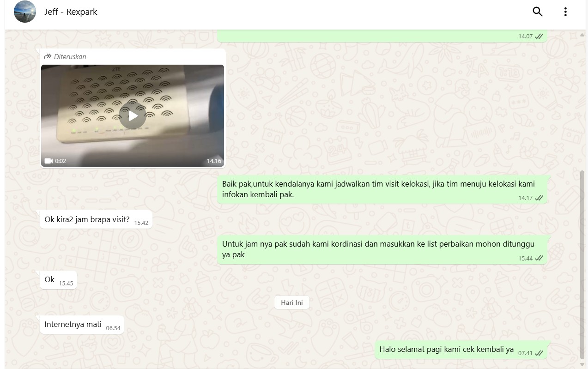Check read ticks on 15.44 message

point(539,259)
